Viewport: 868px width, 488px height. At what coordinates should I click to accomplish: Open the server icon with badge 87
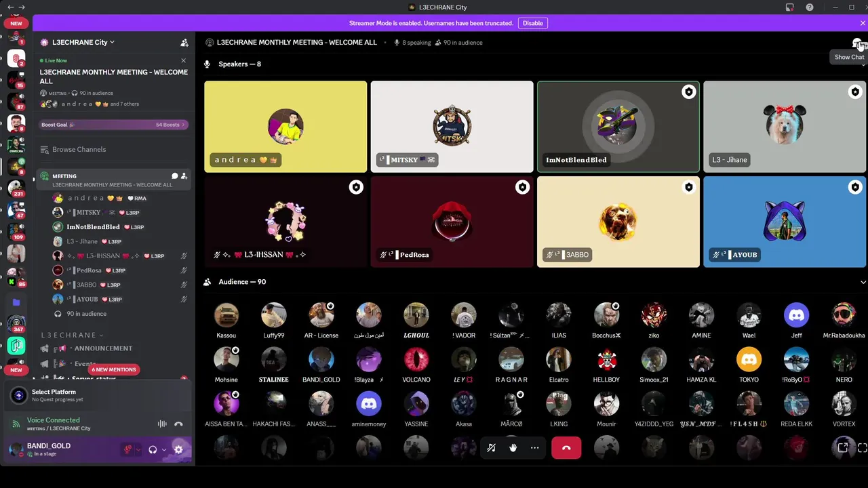point(16,102)
